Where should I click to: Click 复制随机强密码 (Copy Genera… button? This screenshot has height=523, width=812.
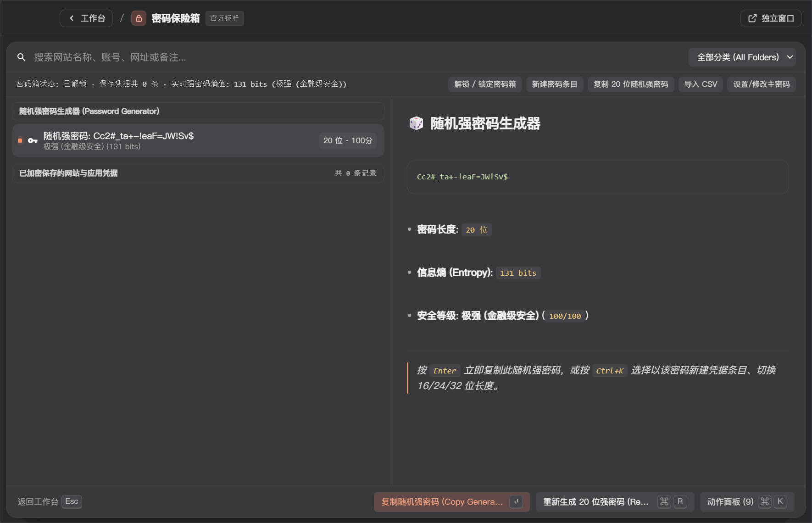pos(452,502)
